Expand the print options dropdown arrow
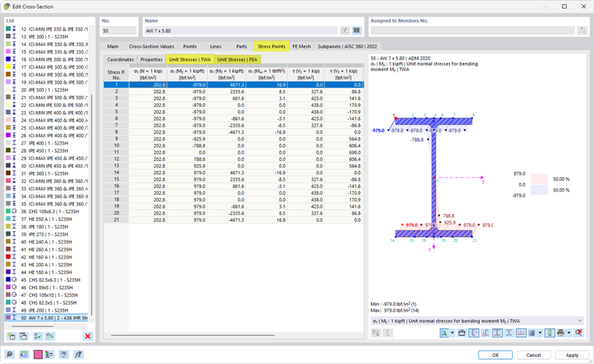 (x=569, y=333)
